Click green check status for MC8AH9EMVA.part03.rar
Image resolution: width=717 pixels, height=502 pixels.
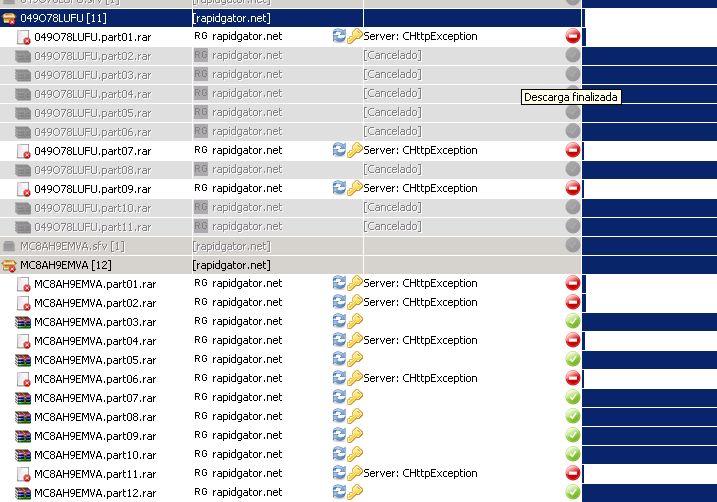pyautogui.click(x=573, y=321)
